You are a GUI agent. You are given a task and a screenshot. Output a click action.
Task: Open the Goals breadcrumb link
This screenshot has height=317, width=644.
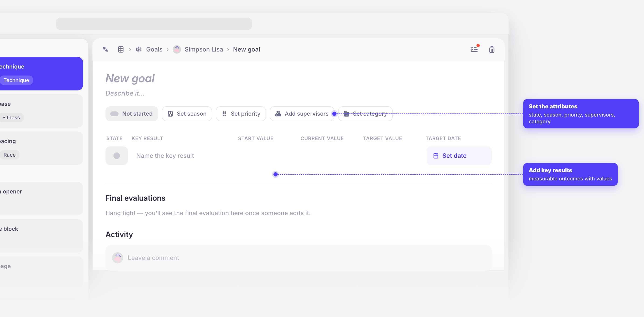(154, 49)
